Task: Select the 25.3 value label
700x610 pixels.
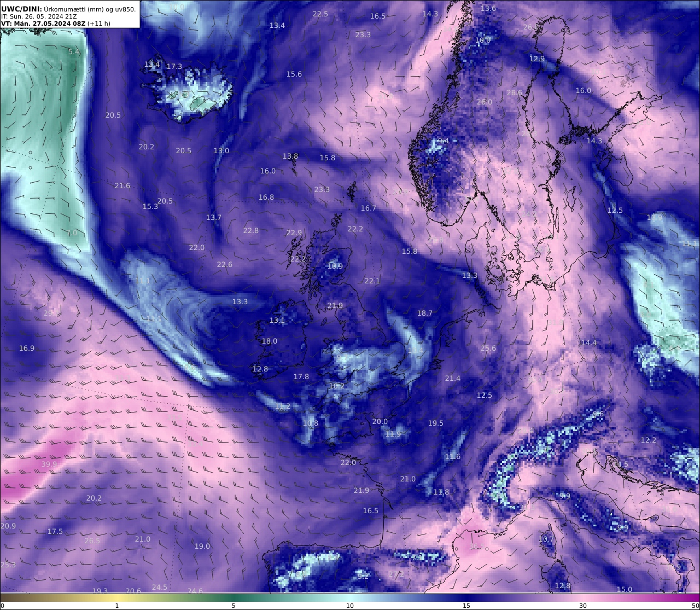Action: [8, 565]
